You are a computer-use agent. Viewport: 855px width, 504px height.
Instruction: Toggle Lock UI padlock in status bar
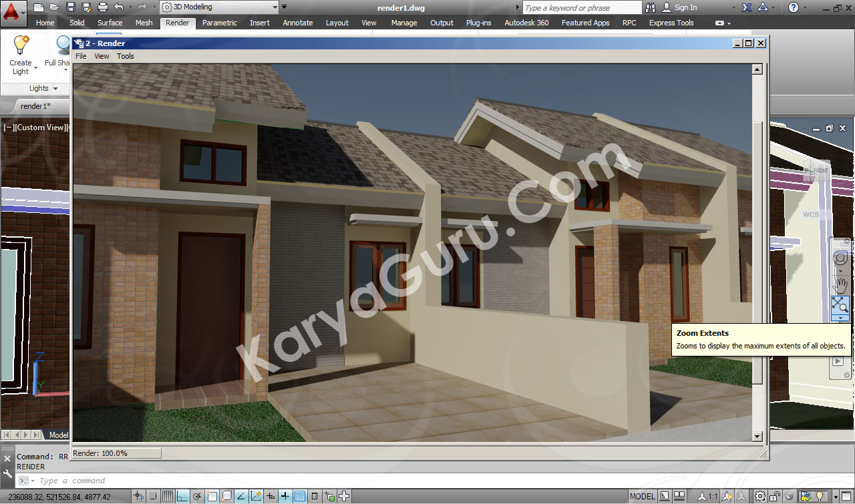pos(776,496)
